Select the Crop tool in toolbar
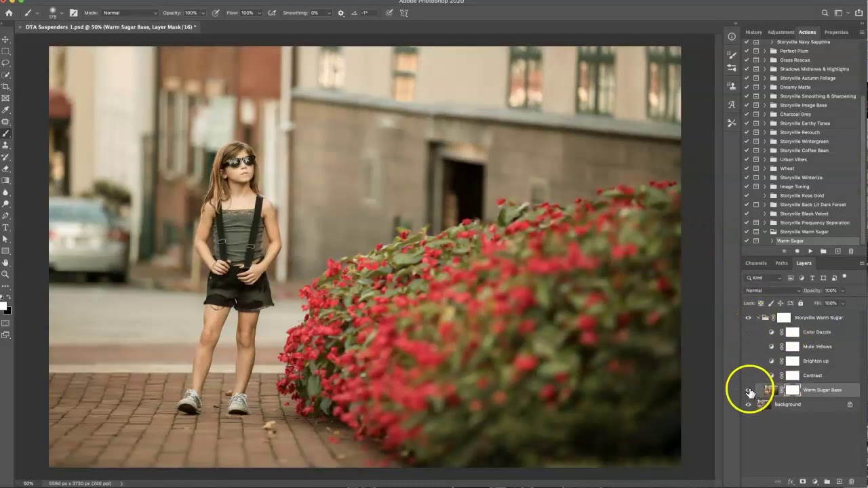The height and width of the screenshot is (488, 868). point(6,86)
